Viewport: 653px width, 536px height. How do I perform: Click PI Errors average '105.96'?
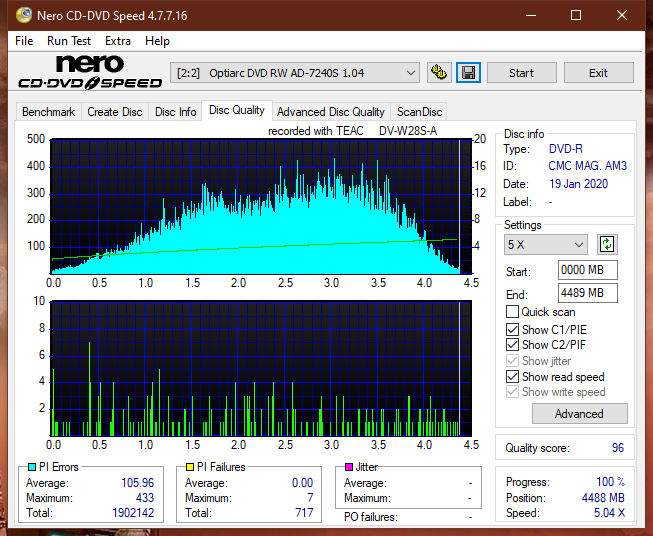[137, 483]
